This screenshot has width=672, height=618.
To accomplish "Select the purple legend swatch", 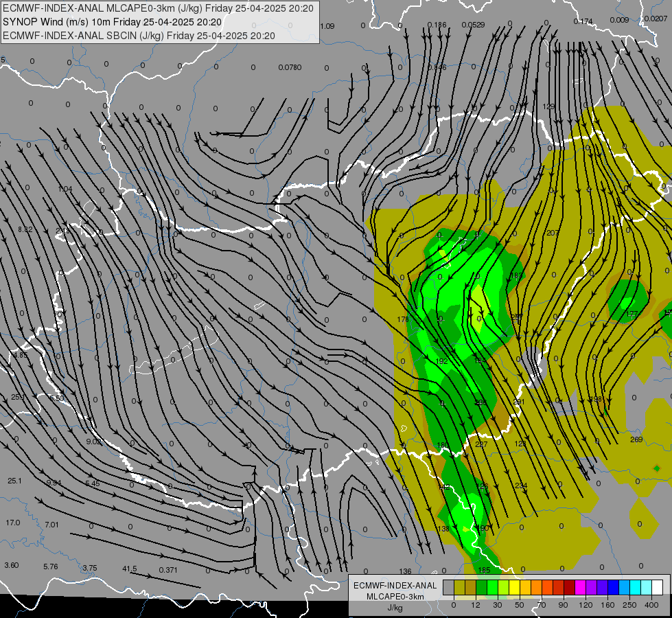I will 592,587.
